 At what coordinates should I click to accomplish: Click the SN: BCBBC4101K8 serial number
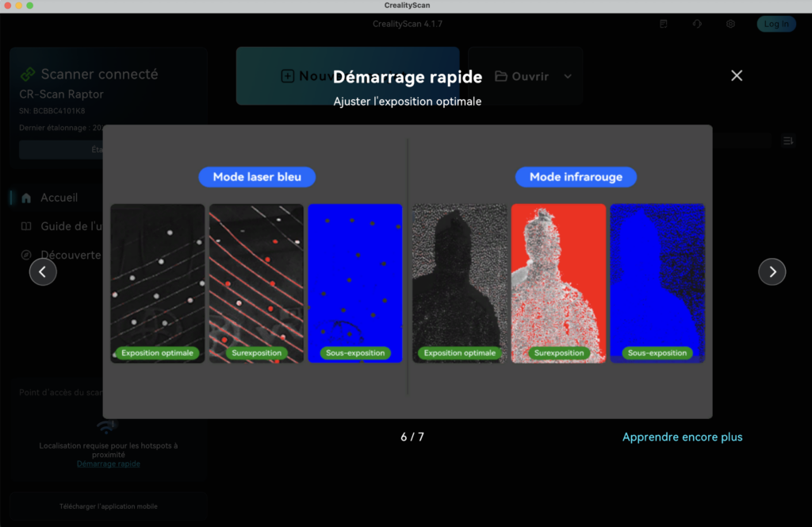tap(52, 111)
